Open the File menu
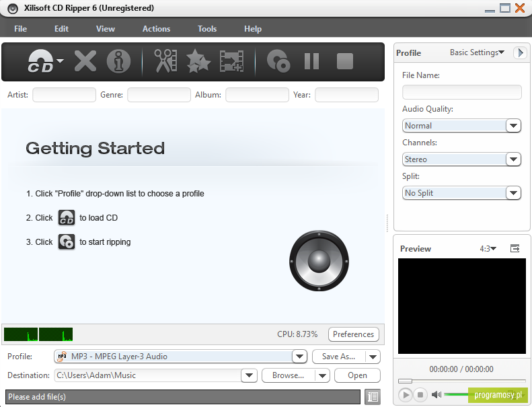This screenshot has height=407, width=532. pyautogui.click(x=20, y=29)
